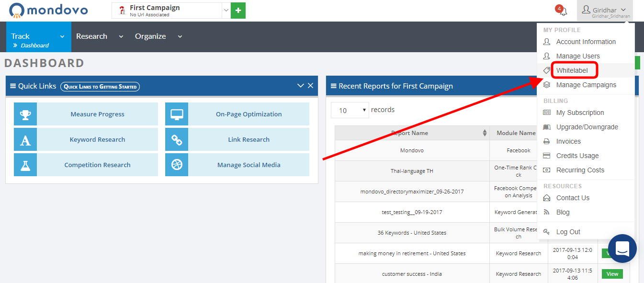The height and width of the screenshot is (283, 644).
Task: Click the trophy icon for Measure Progress
Action: pyautogui.click(x=25, y=114)
